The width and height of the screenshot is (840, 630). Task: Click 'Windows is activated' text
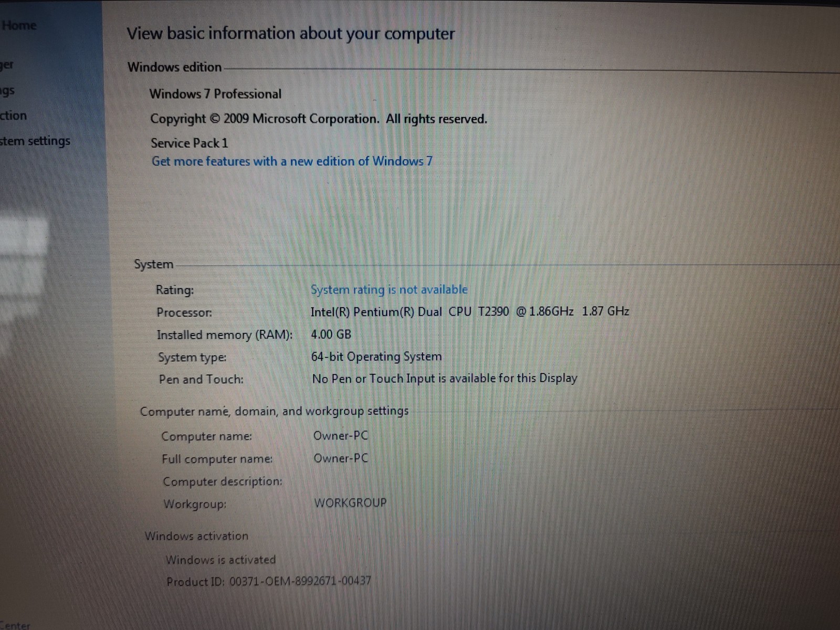[221, 560]
